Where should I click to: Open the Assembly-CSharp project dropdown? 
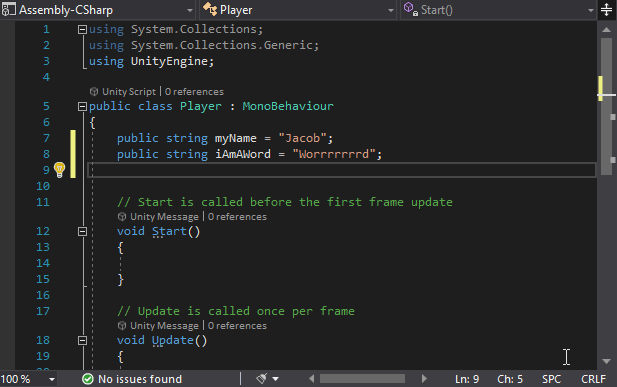[x=98, y=10]
